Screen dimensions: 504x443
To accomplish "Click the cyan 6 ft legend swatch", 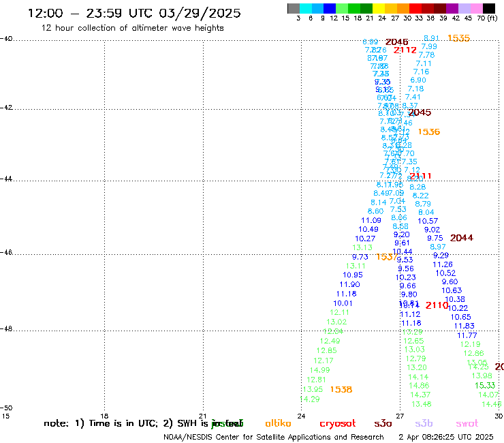I will [306, 8].
